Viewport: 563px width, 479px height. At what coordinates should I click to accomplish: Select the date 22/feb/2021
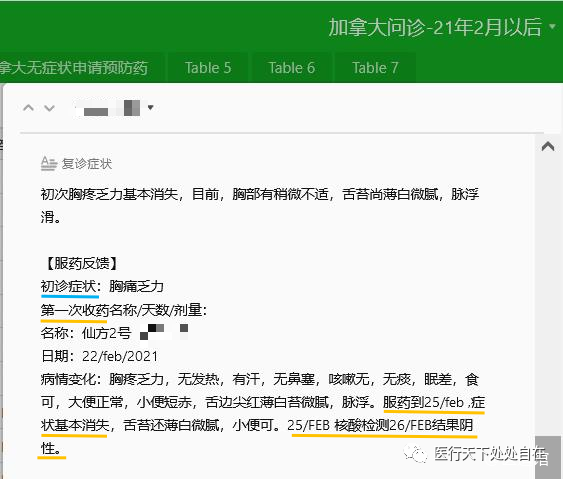120,356
